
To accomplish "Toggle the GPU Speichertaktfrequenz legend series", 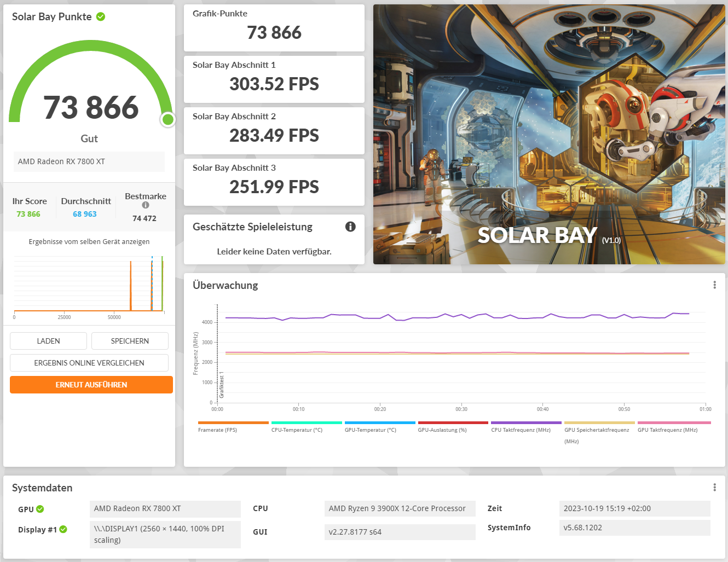I will pyautogui.click(x=599, y=432).
